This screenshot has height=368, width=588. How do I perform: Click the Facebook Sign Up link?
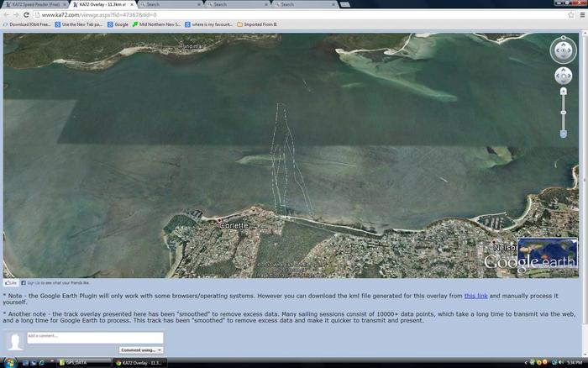click(x=33, y=283)
